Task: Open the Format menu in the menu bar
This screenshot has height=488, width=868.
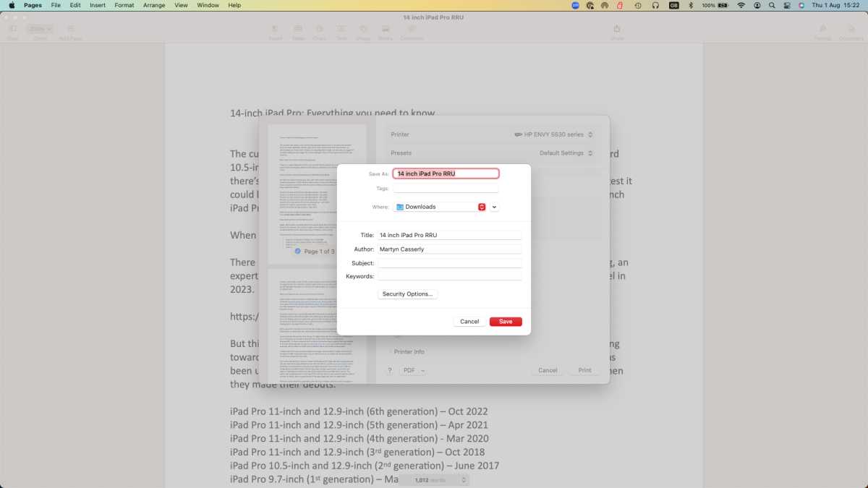Action: 124,5
